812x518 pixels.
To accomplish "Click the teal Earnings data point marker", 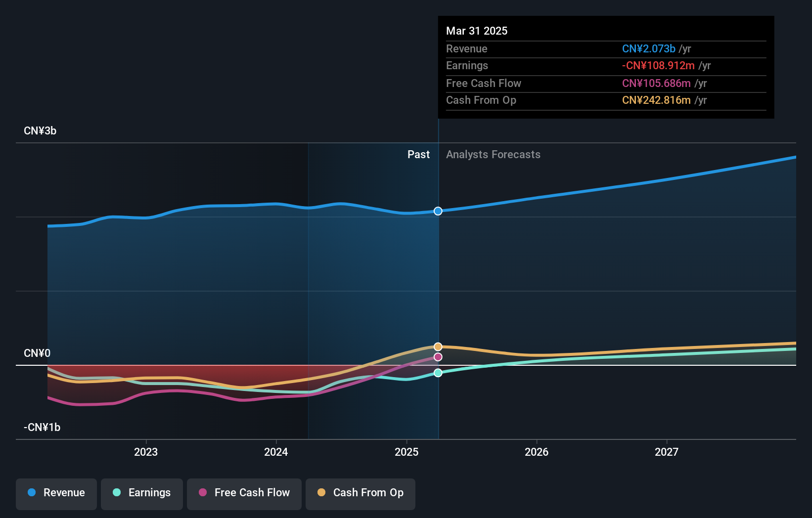I will [x=438, y=373].
